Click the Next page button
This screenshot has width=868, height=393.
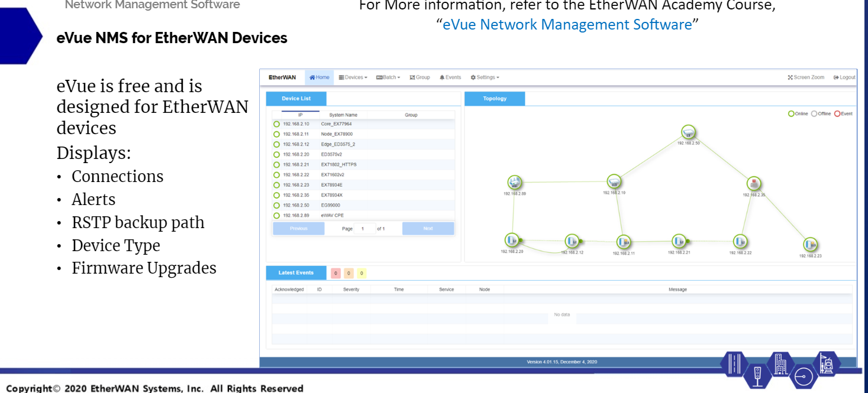click(x=428, y=229)
